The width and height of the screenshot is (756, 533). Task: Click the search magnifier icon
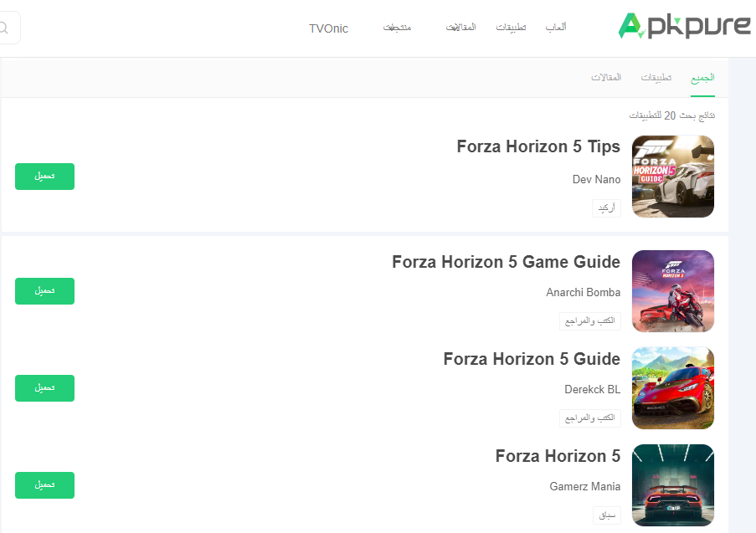pos(4,28)
